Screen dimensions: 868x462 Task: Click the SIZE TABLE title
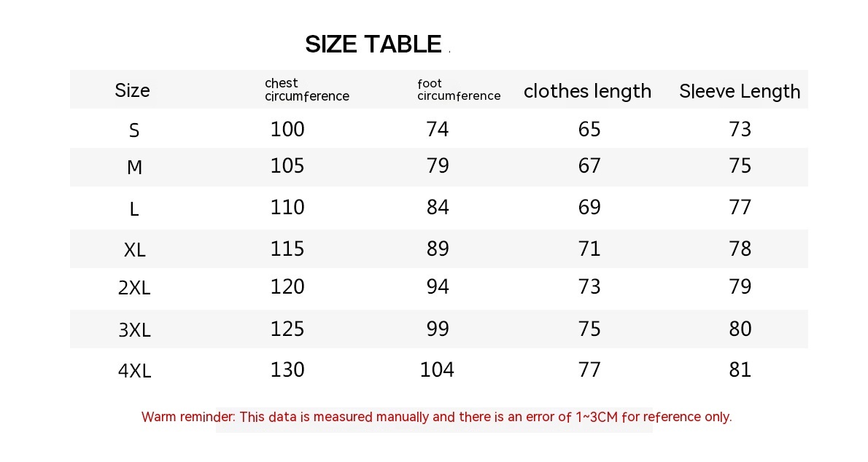tap(373, 44)
